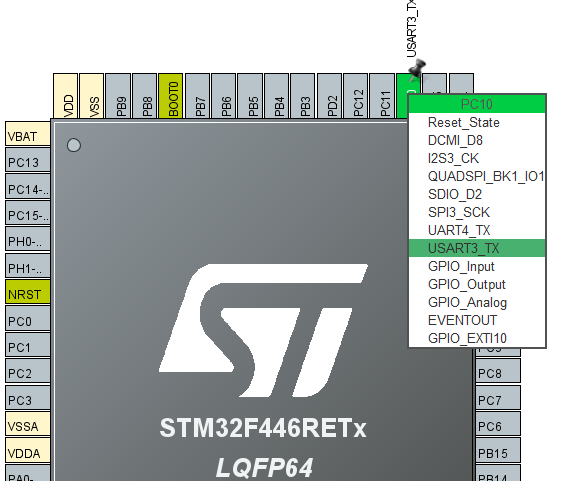Screen dimensions: 574x481
Task: Click the STM32F446RETx chip label
Action: [263, 428]
